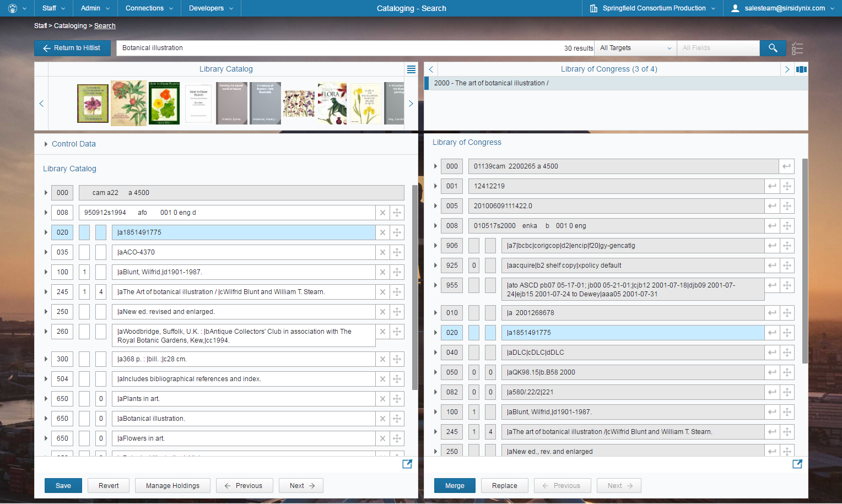Show previous book covers in carousel
The height and width of the screenshot is (504, 842).
(41, 104)
